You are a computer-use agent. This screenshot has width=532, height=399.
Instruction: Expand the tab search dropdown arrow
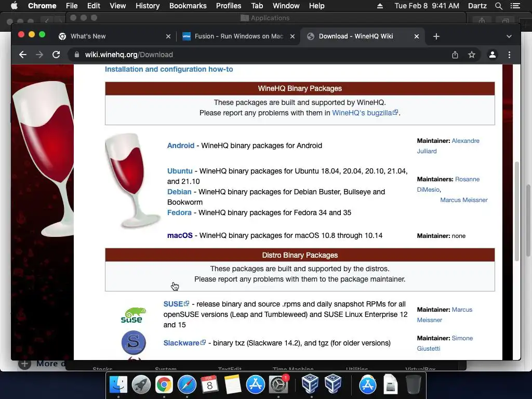click(509, 36)
